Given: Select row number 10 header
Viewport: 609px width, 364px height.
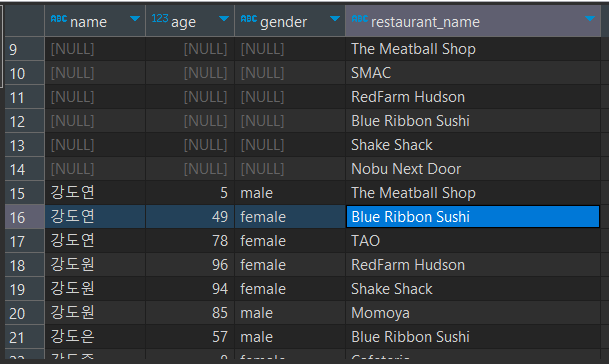Looking at the screenshot, I should [x=24, y=73].
